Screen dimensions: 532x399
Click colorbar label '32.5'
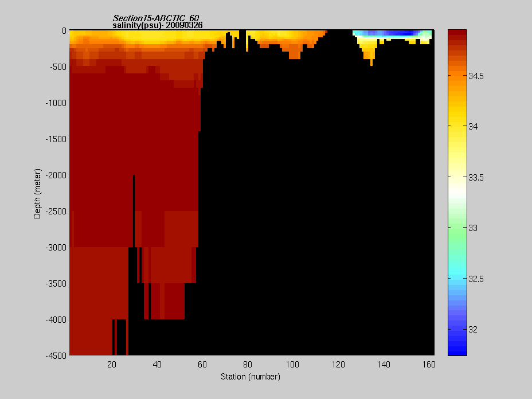point(476,279)
